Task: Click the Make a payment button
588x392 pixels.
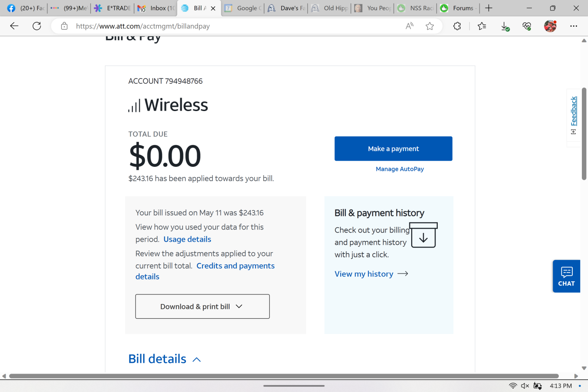Action: pyautogui.click(x=393, y=149)
